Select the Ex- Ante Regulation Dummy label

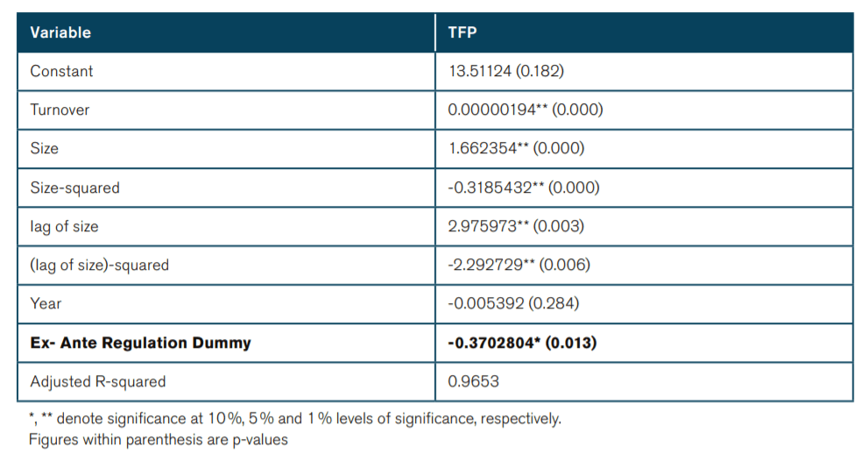point(140,343)
